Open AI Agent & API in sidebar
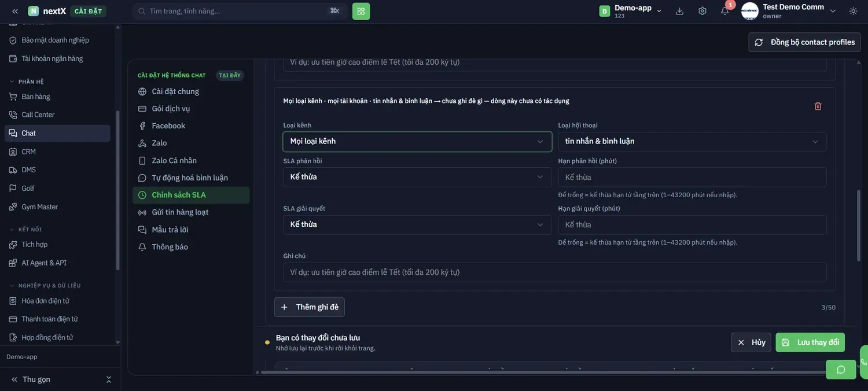The width and height of the screenshot is (868, 391). [x=57, y=263]
